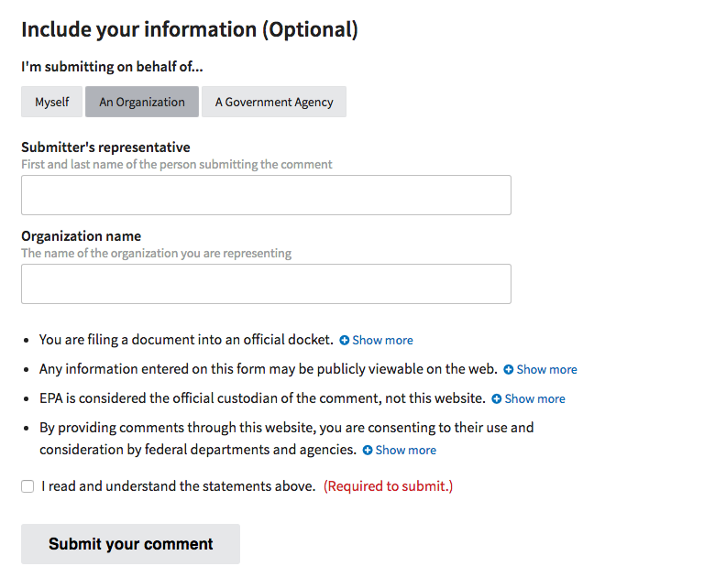Click the Organization name field label
Image resolution: width=704 pixels, height=588 pixels.
tap(81, 236)
